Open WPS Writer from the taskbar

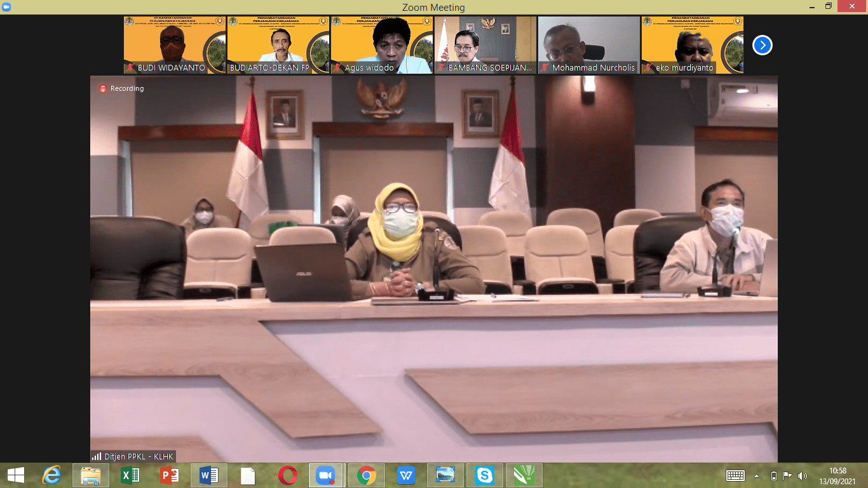tap(406, 475)
